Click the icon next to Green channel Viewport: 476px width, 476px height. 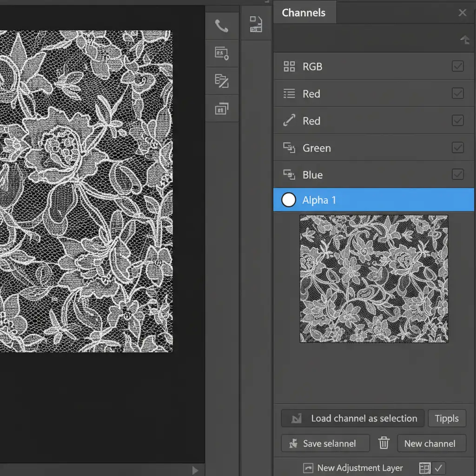(x=289, y=148)
